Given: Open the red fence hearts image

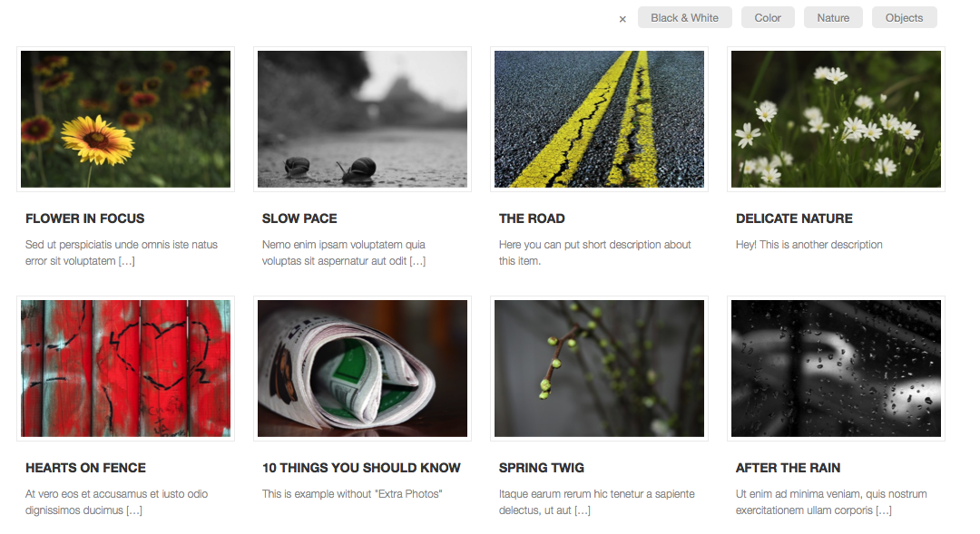Looking at the screenshot, I should pyautogui.click(x=125, y=368).
